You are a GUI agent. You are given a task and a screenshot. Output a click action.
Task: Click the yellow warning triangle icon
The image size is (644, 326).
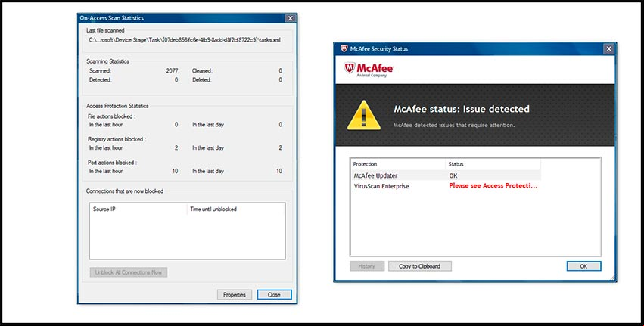pos(363,116)
